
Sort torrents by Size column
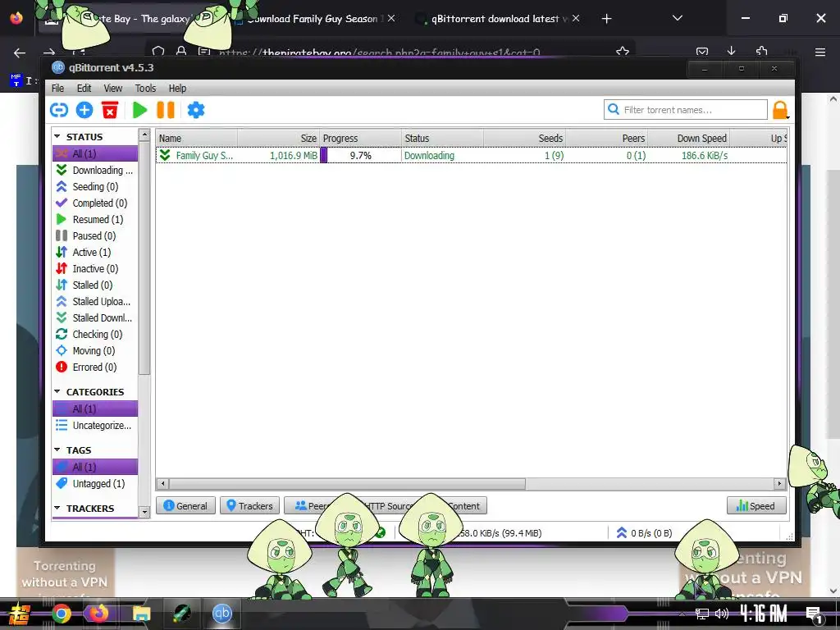tap(279, 138)
